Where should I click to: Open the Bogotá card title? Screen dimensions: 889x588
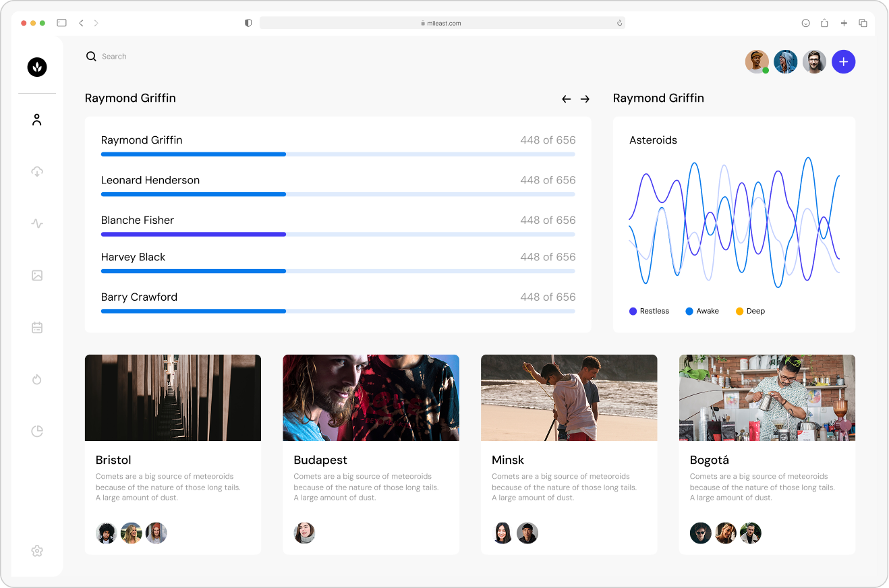tap(710, 460)
